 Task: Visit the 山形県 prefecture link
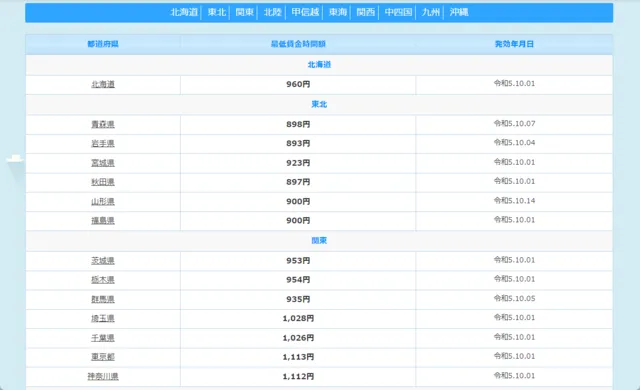[x=103, y=202]
